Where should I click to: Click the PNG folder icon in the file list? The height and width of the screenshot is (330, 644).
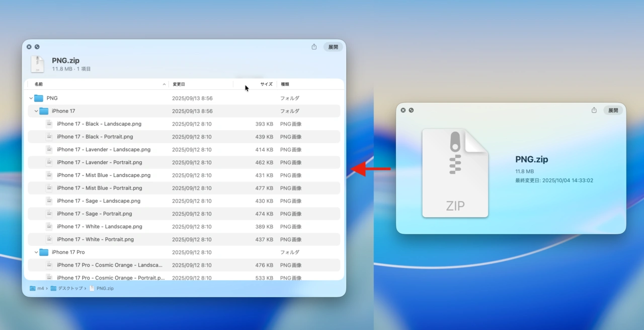click(x=39, y=98)
